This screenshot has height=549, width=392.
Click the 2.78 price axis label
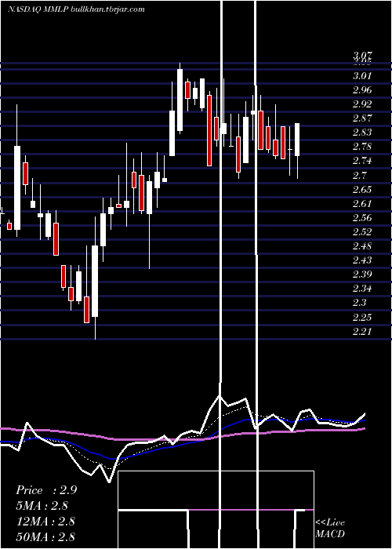coord(362,147)
